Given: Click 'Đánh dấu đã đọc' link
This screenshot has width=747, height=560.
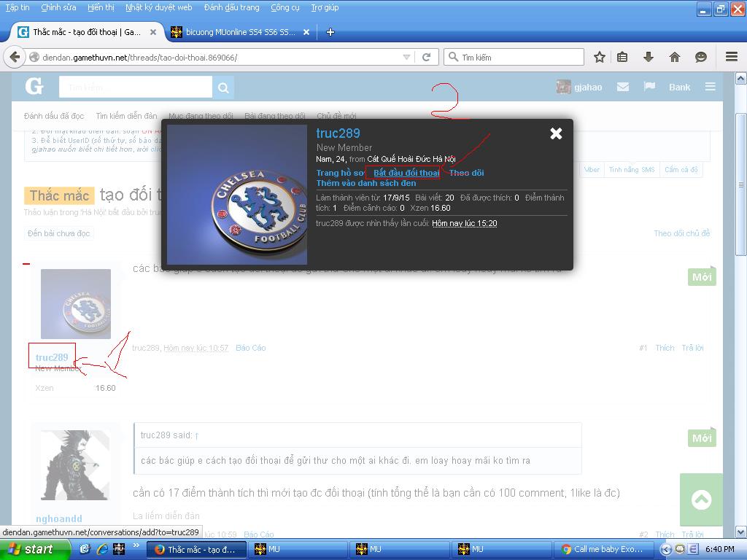Looking at the screenshot, I should coord(54,116).
